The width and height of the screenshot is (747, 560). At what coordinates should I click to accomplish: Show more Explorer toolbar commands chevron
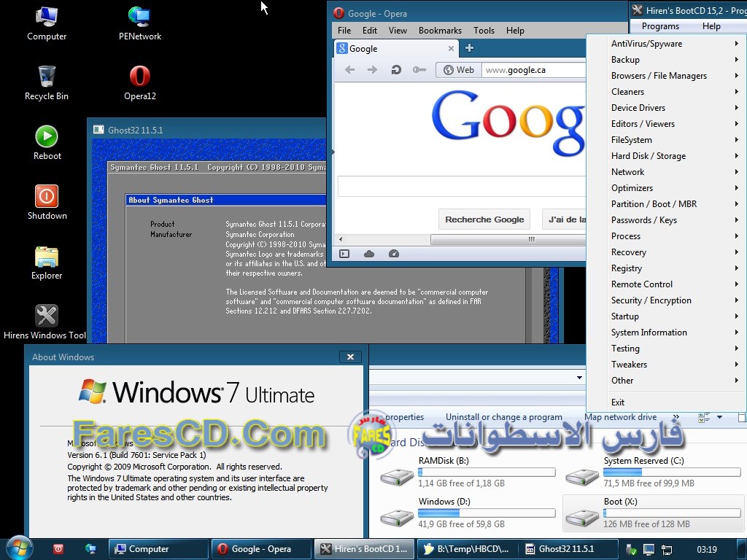(676, 417)
